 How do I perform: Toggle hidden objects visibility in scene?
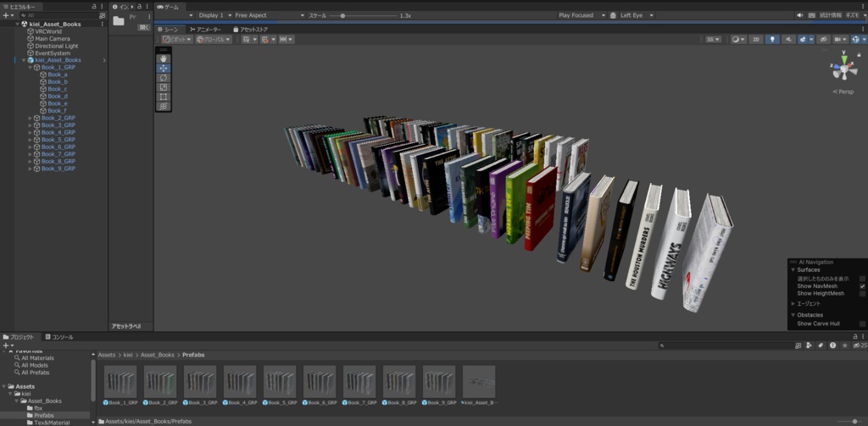[823, 40]
